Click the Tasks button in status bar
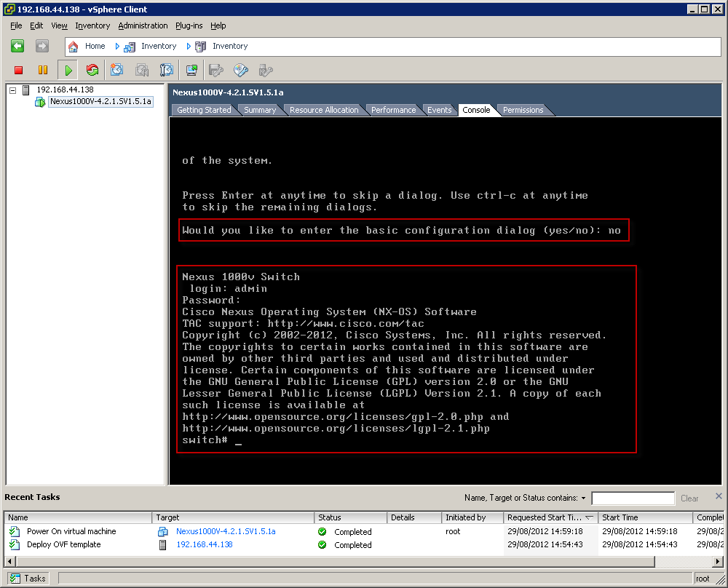This screenshot has height=588, width=728. (28, 579)
